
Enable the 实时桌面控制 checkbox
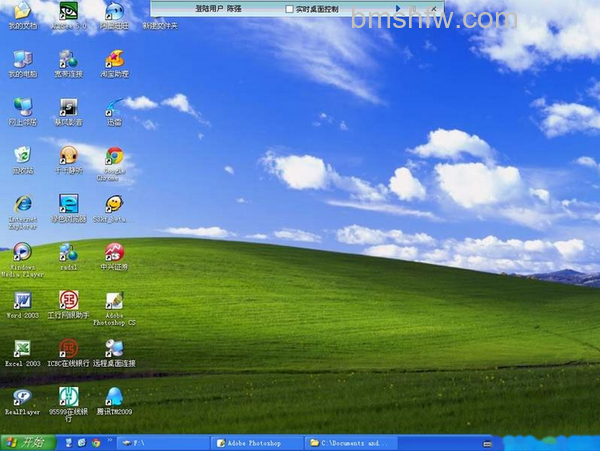coord(290,9)
